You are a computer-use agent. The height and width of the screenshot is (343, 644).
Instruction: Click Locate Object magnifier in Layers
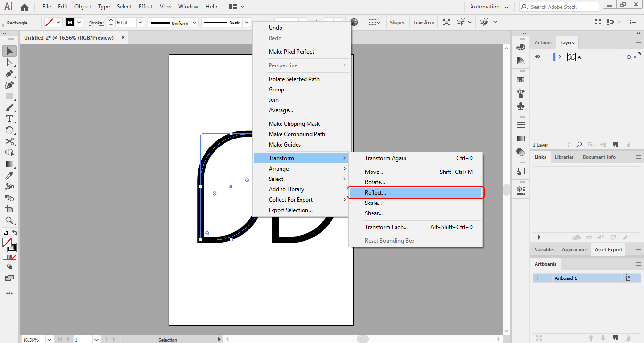click(x=578, y=145)
